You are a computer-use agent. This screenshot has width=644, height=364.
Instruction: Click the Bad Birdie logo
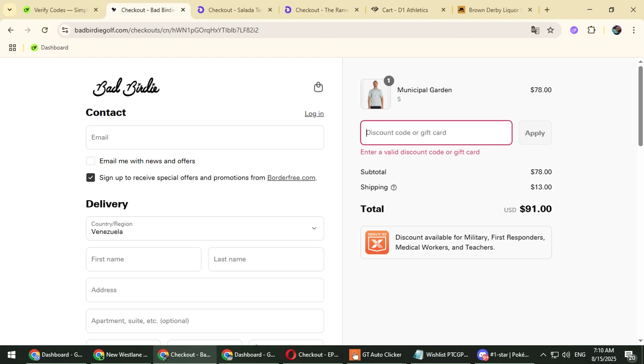pyautogui.click(x=126, y=87)
